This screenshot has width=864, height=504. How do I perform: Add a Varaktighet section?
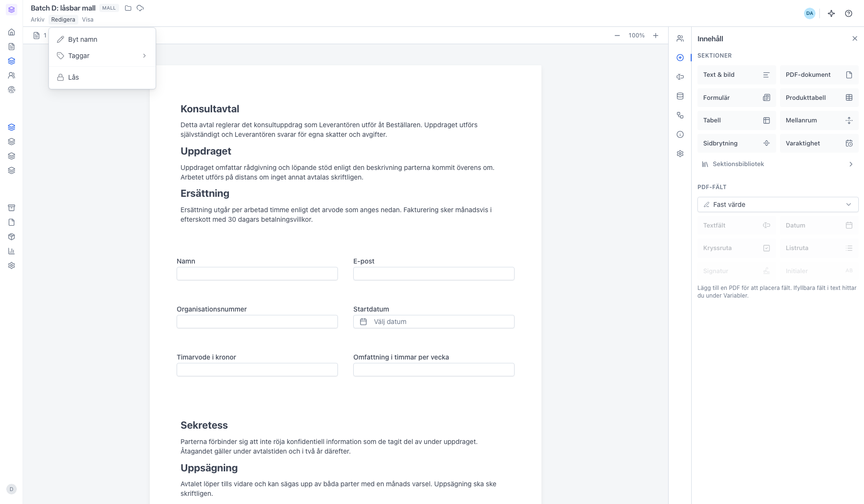[819, 143]
